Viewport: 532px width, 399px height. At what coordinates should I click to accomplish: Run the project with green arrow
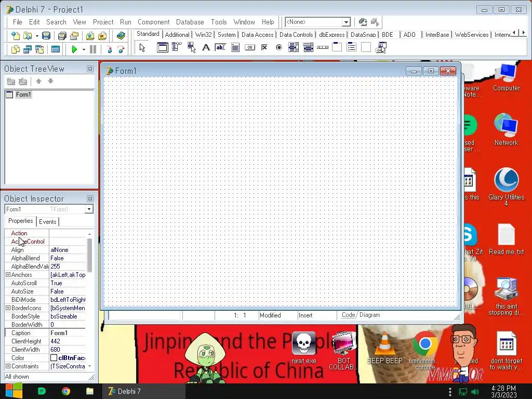(x=74, y=49)
